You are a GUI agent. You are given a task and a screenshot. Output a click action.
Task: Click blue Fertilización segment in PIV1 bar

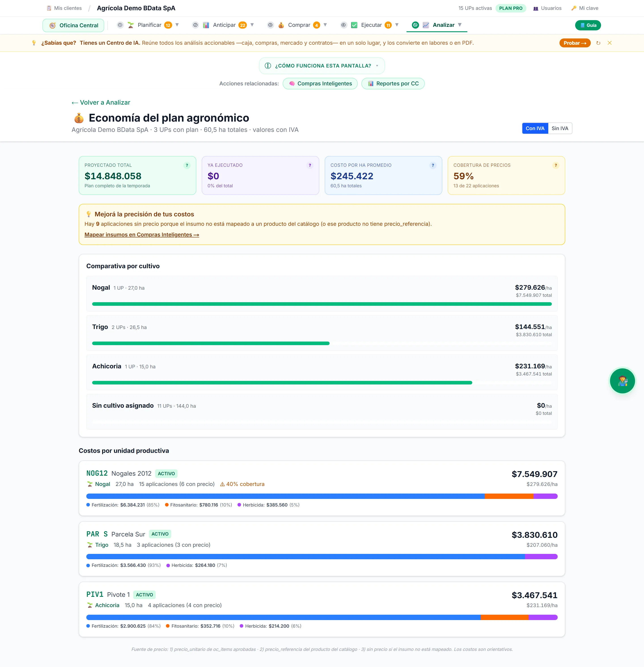283,617
